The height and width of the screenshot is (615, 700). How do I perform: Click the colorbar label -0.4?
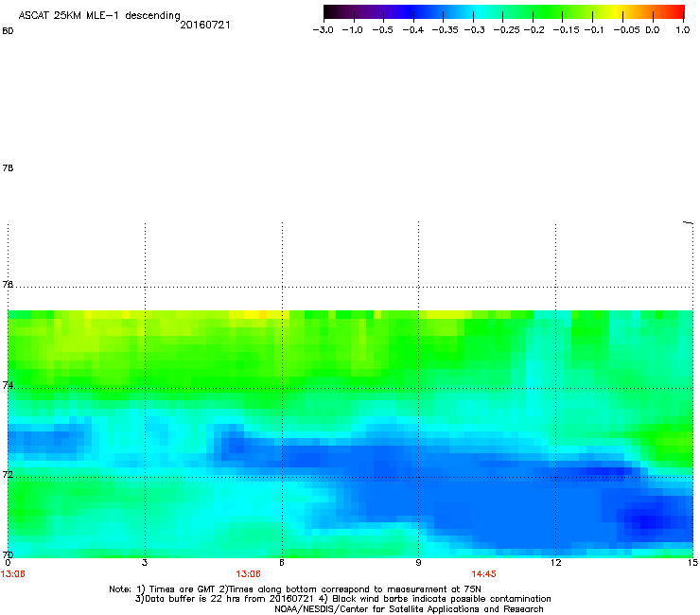click(413, 30)
